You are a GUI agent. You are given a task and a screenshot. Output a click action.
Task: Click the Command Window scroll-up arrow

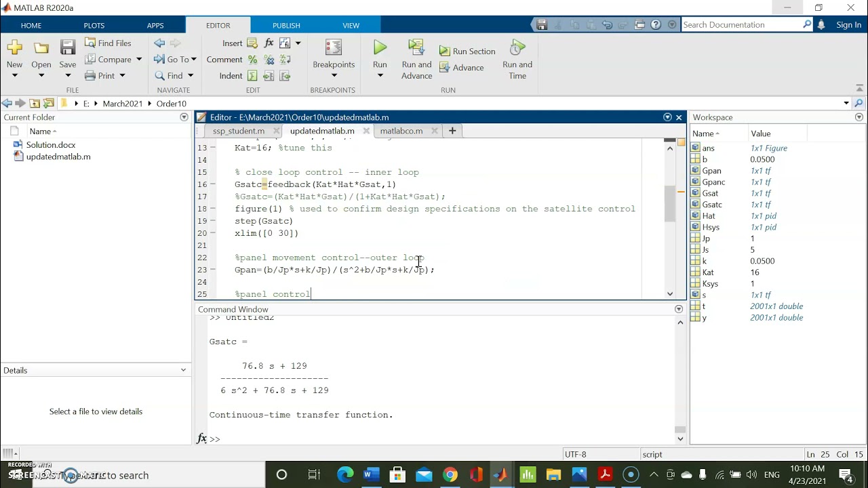[680, 322]
